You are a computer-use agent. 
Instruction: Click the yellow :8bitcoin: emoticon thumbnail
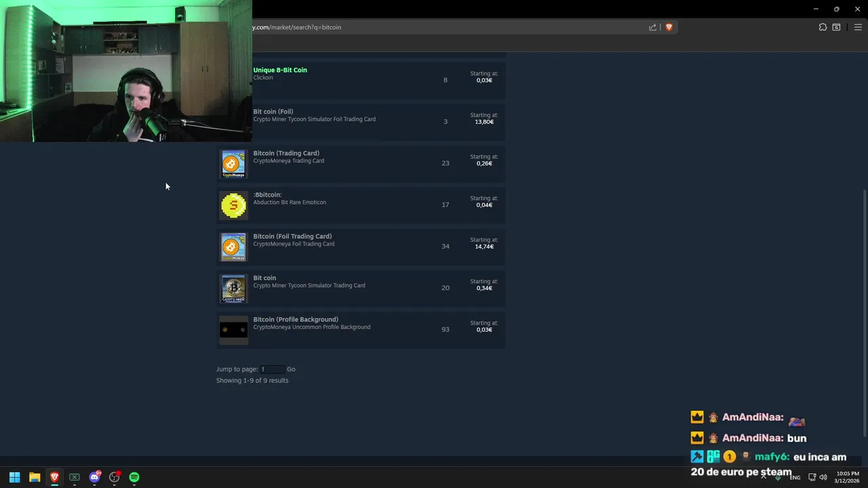tap(233, 205)
